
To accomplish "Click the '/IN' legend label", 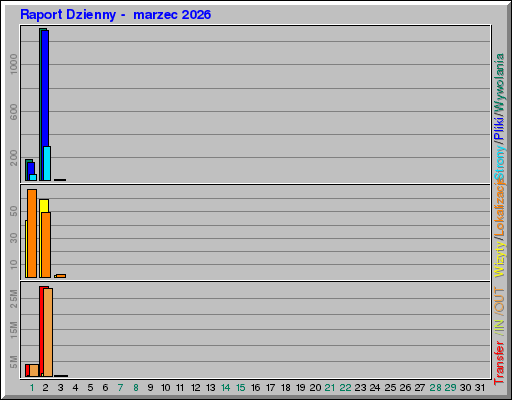I will tap(499, 328).
